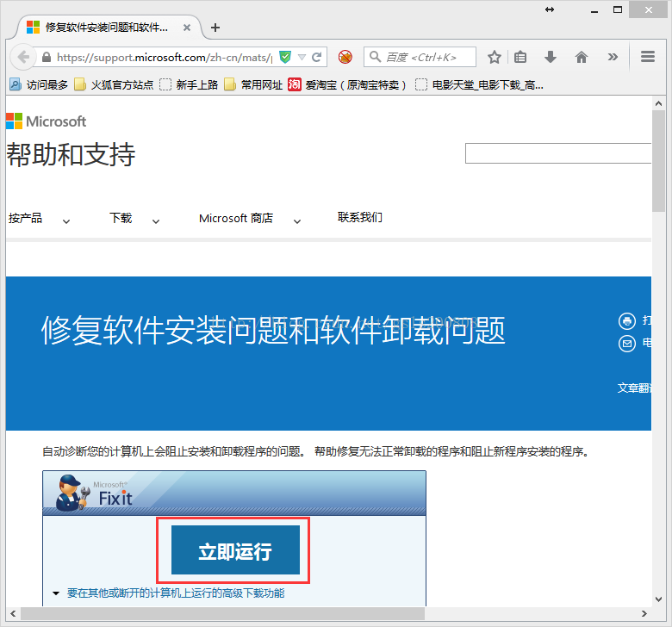Viewport: 672px width, 627px height.
Task: Open the 新手上路 bookmark
Action: point(189,85)
